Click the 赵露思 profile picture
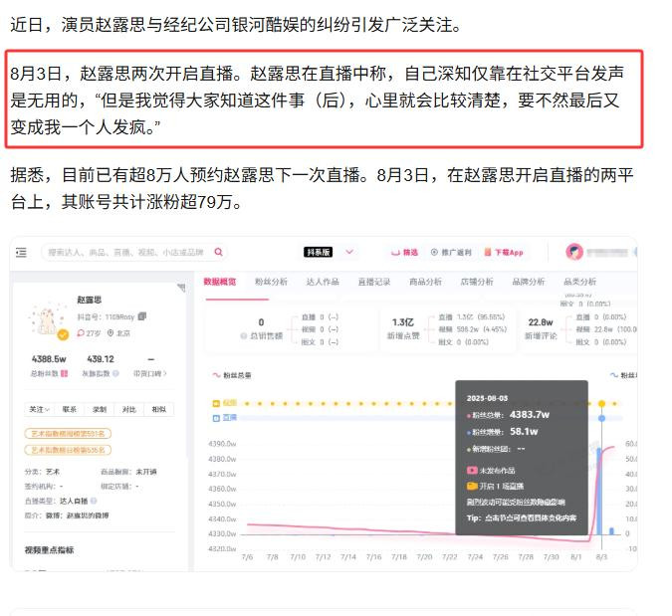This screenshot has width=672, height=616. 47,317
